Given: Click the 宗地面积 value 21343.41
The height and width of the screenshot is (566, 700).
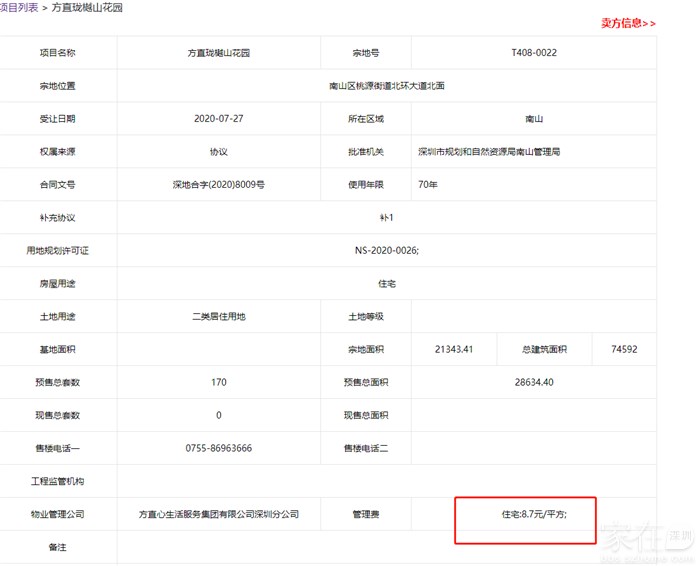Looking at the screenshot, I should pos(454,350).
